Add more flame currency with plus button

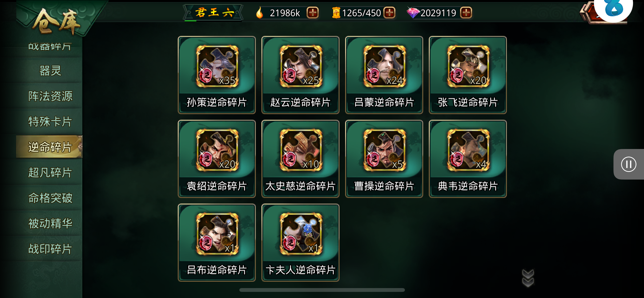[x=313, y=12]
